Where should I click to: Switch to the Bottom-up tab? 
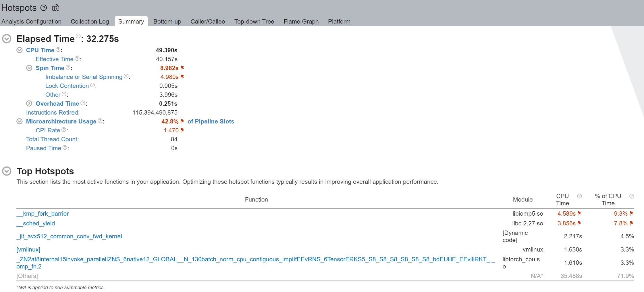(x=167, y=22)
